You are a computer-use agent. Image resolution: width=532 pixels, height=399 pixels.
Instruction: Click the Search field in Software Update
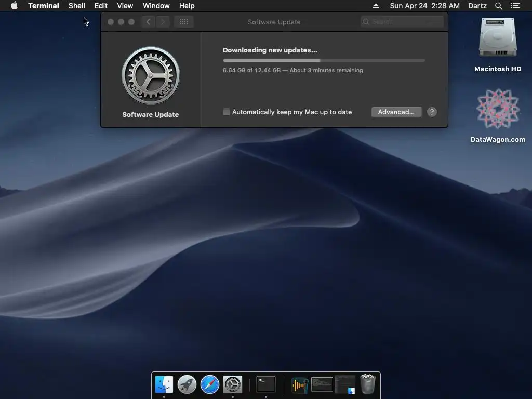point(402,22)
